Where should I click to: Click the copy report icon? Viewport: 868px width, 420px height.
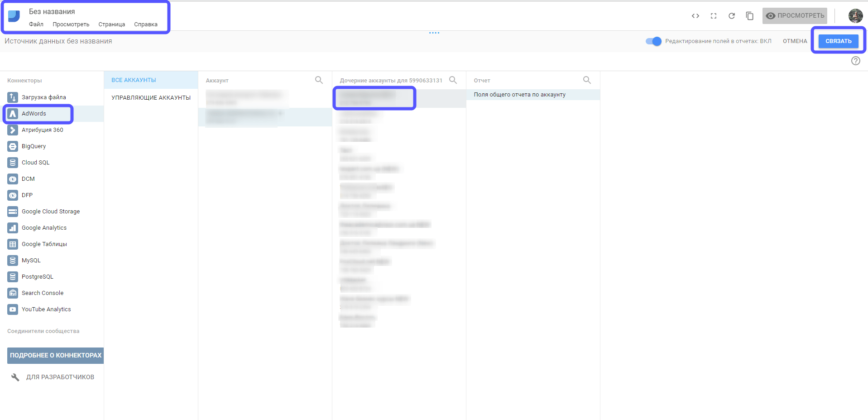[749, 16]
